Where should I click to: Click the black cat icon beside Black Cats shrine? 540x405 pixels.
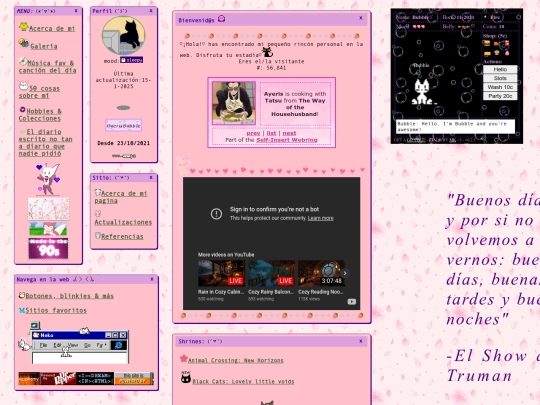click(186, 377)
